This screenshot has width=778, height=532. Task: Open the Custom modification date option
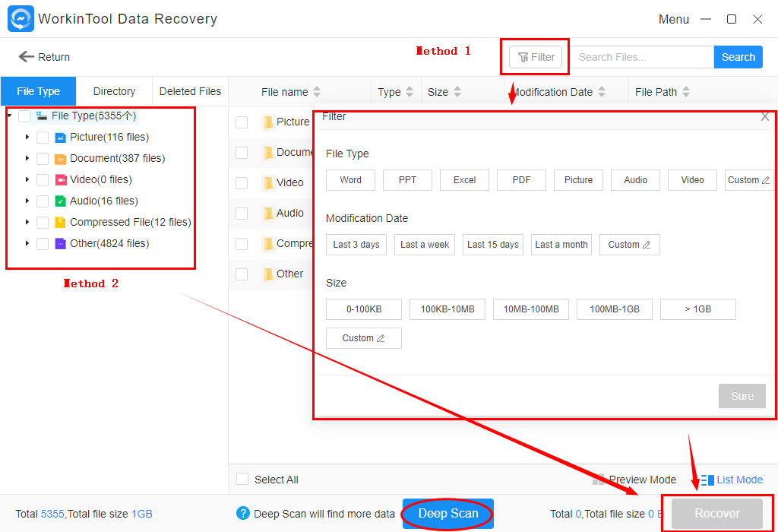tap(630, 245)
